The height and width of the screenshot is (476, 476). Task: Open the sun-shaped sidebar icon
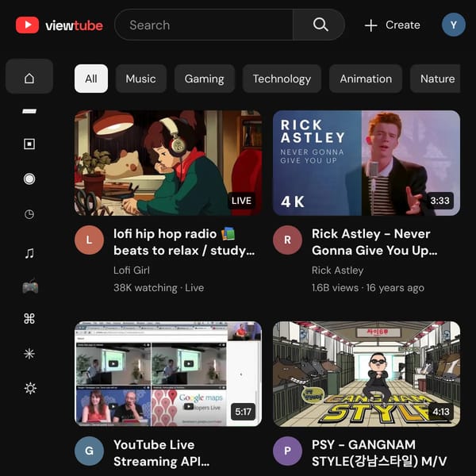(30, 388)
